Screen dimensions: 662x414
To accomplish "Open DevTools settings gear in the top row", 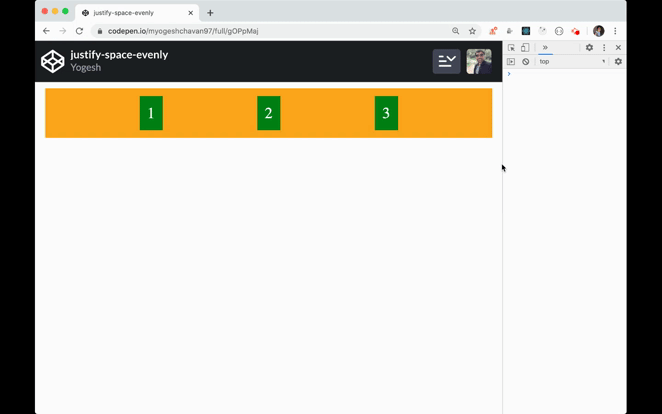I will tap(589, 48).
